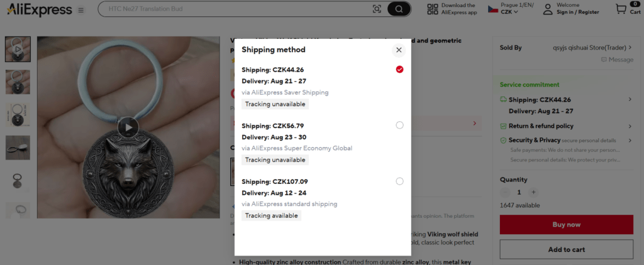Image resolution: width=644 pixels, height=265 pixels.
Task: Click the user account profile icon
Action: point(548,9)
